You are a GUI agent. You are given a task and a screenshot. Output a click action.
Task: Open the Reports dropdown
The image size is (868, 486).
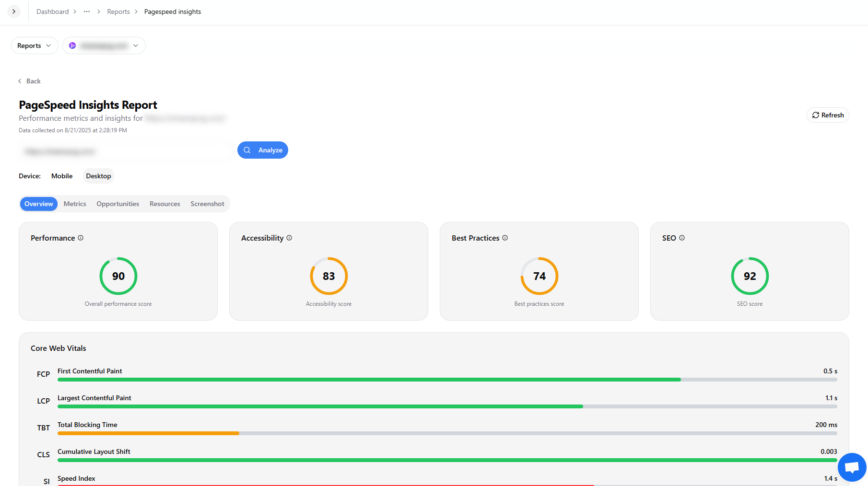(x=34, y=46)
